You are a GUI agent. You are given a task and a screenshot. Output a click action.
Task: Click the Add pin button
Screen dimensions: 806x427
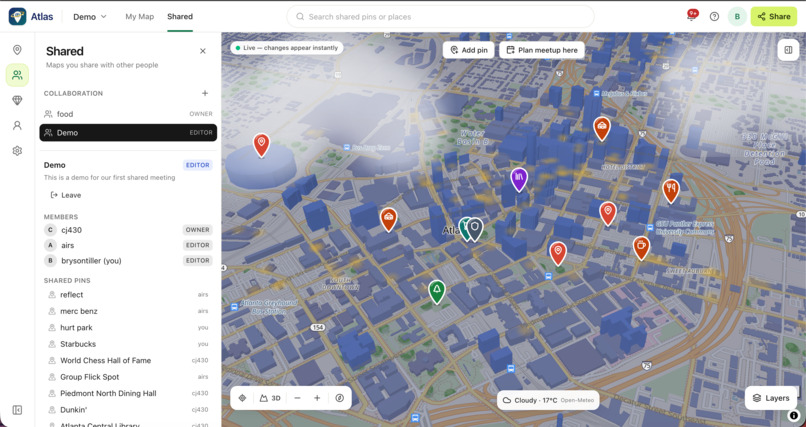[468, 50]
